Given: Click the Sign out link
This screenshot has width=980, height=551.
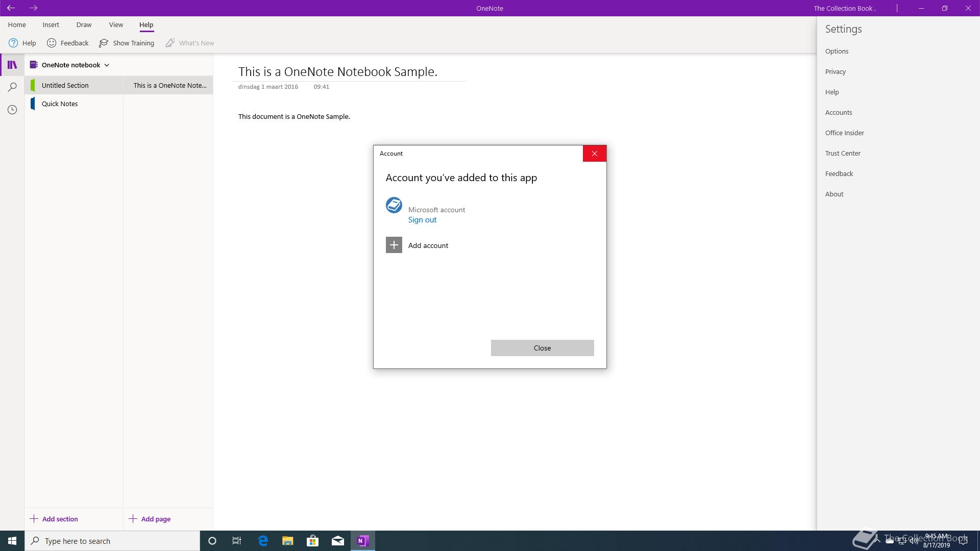Looking at the screenshot, I should [422, 220].
